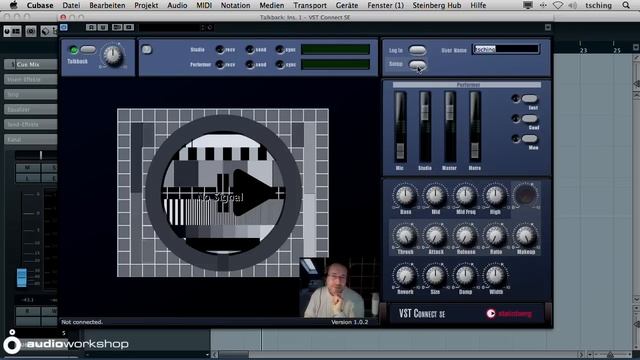
Task: Click the reverb Width knob
Action: pyautogui.click(x=495, y=276)
